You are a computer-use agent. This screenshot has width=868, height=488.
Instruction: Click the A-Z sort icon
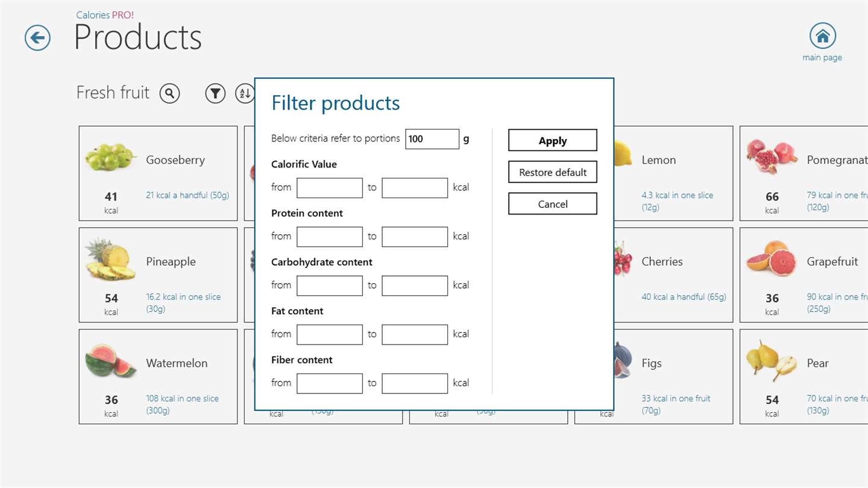(244, 93)
